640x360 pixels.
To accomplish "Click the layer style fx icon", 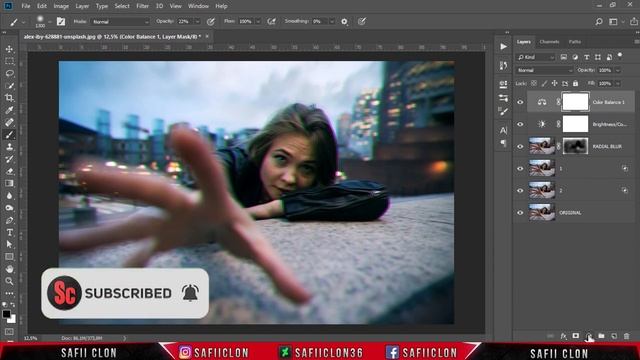I will [563, 336].
